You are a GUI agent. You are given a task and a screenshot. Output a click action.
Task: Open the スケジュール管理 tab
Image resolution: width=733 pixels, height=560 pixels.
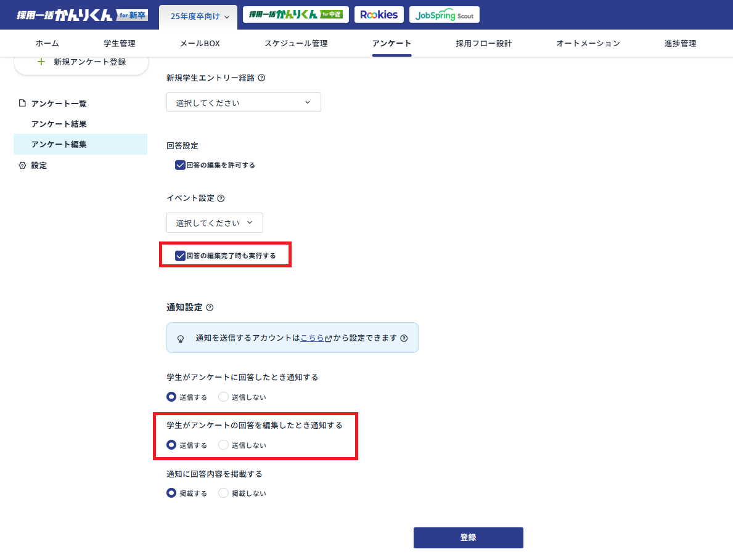(295, 43)
